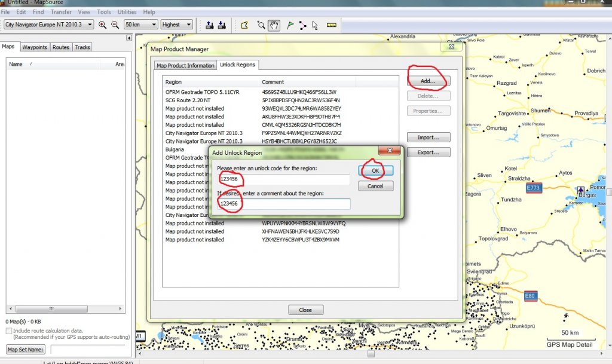Screen dimensions: 612x364
Task: Select code 93WEQVL3DC74LMR6WA858ZYEY
Action: (x=301, y=108)
